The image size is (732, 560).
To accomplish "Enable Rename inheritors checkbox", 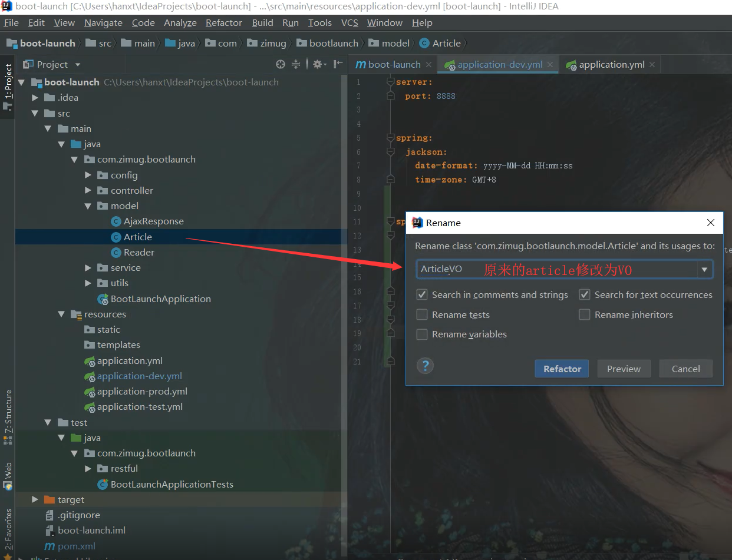I will [585, 314].
